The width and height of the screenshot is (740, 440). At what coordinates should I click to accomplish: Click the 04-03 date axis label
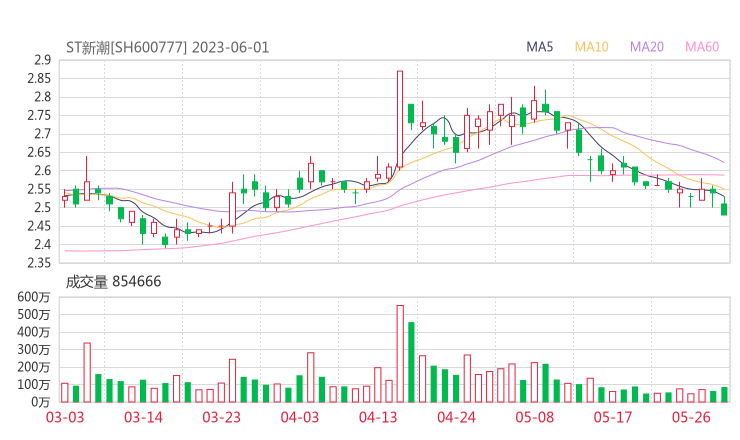[x=300, y=417]
